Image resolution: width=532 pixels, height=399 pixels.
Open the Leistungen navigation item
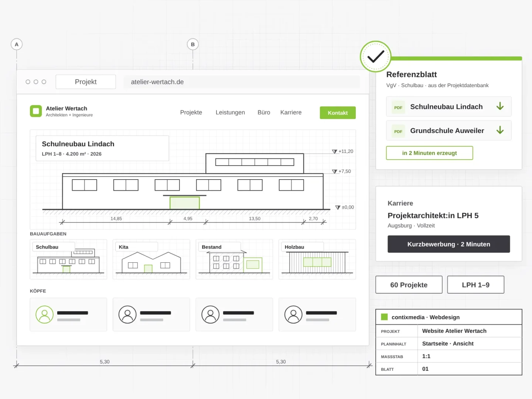coord(230,112)
